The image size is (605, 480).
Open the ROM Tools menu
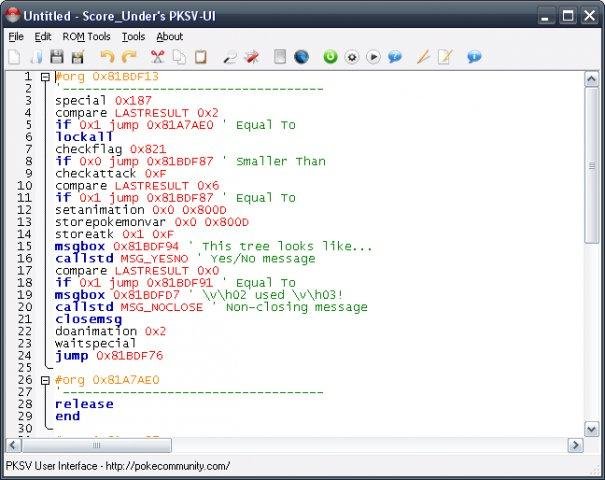point(86,37)
